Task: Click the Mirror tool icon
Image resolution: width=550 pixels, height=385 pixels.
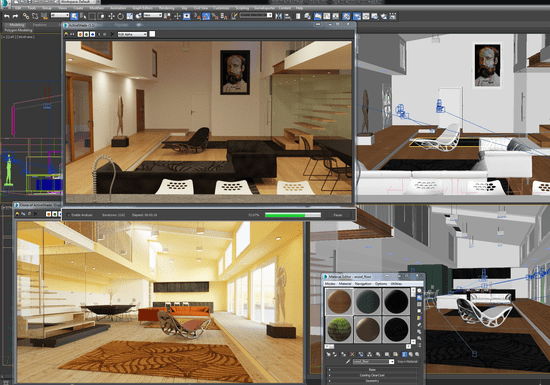Action: (279, 16)
